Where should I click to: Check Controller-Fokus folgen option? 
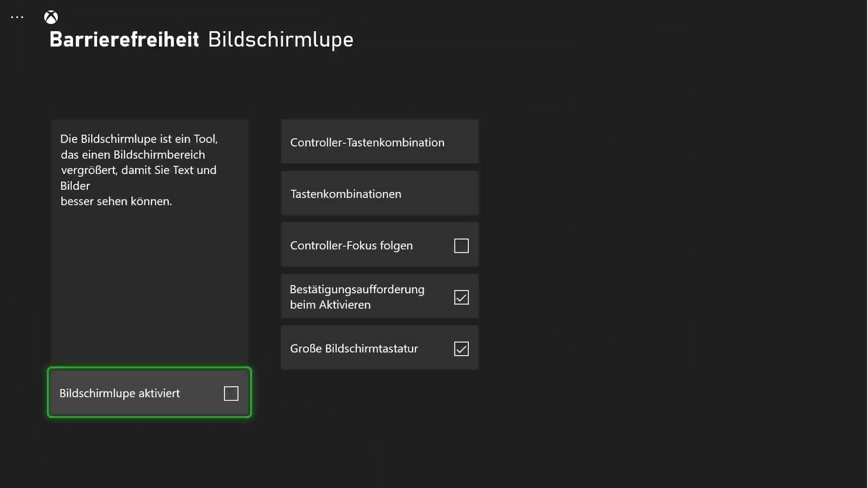click(461, 246)
